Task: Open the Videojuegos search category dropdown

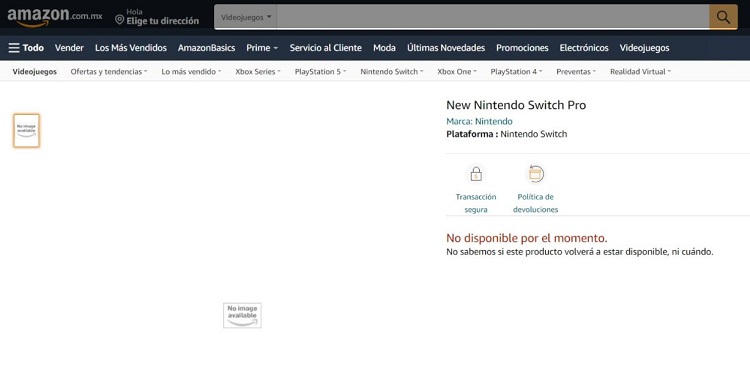Action: click(x=246, y=17)
